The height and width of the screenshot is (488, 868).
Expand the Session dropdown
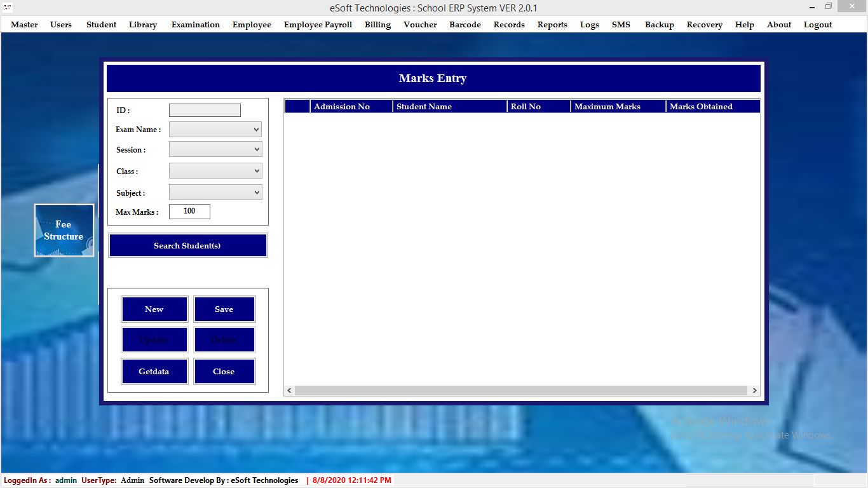coord(215,150)
